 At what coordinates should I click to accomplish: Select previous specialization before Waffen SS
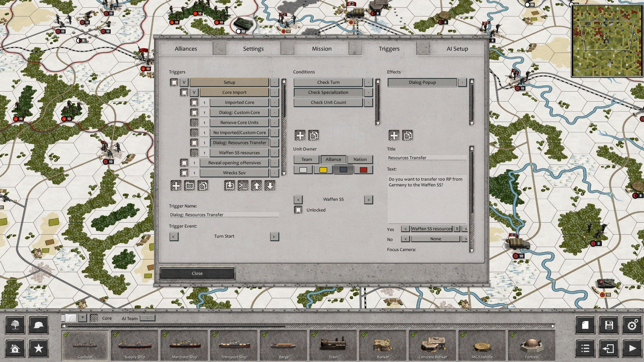298,199
